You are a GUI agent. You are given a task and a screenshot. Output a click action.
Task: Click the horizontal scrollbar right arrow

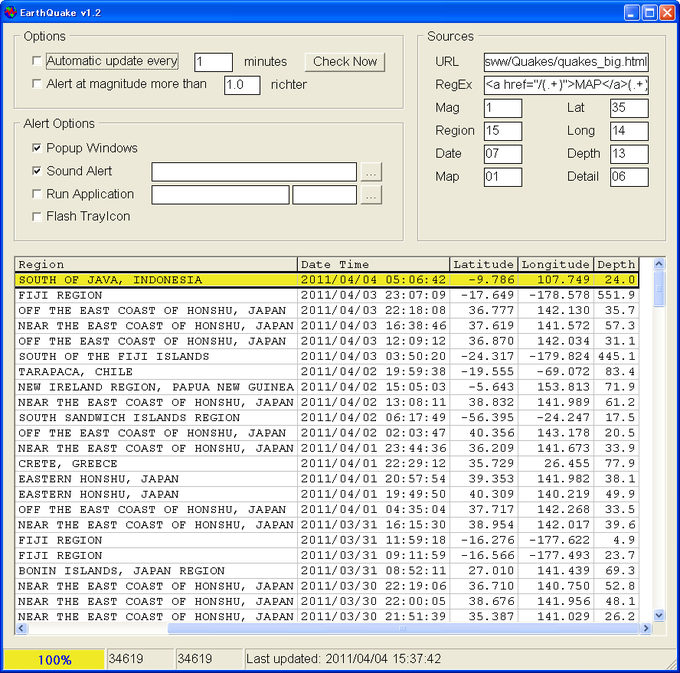[646, 628]
